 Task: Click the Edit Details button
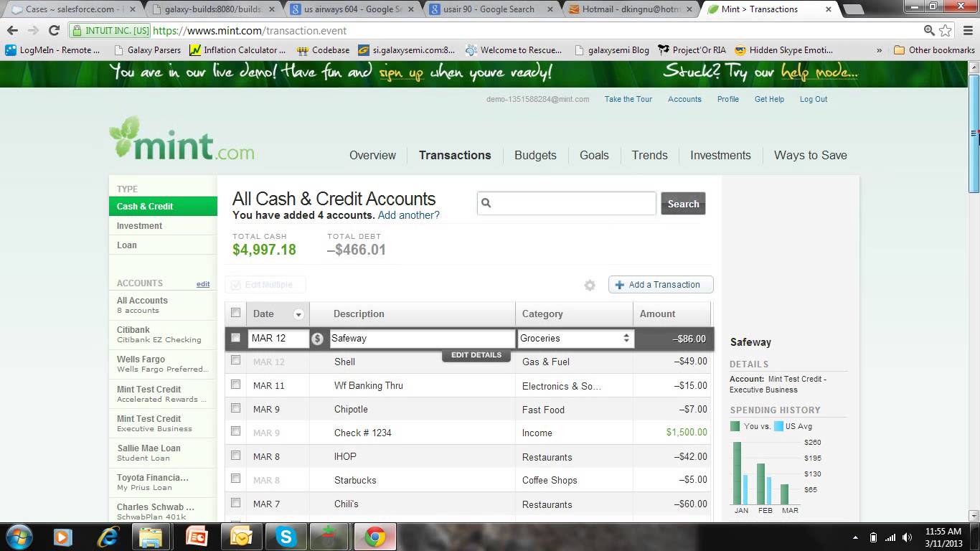[476, 355]
